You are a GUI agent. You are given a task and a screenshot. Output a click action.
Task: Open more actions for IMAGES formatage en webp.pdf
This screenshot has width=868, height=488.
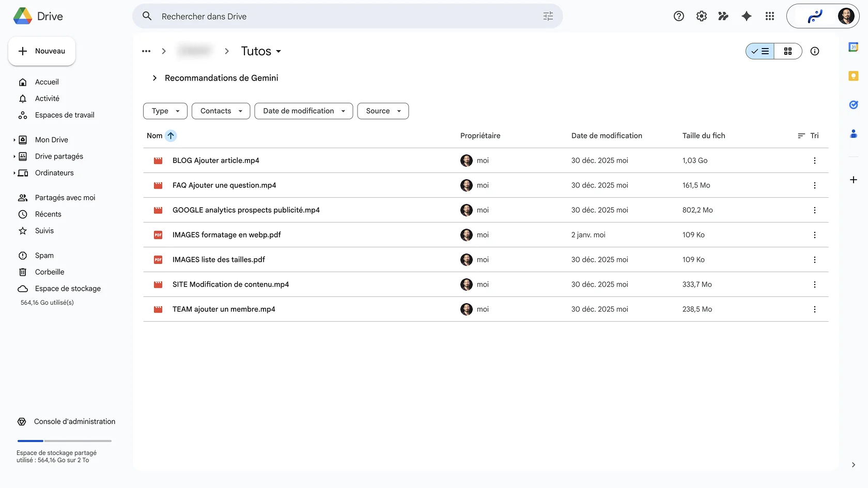click(815, 235)
